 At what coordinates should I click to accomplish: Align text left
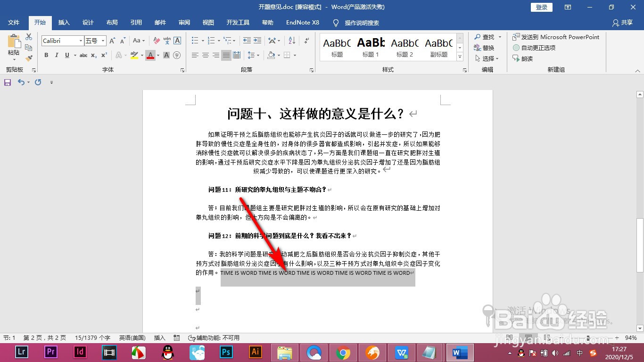tap(195, 55)
